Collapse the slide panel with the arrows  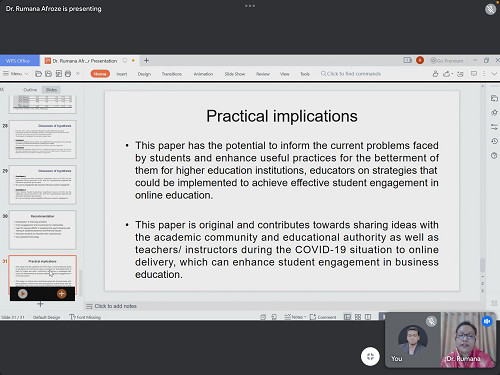(x=2, y=89)
